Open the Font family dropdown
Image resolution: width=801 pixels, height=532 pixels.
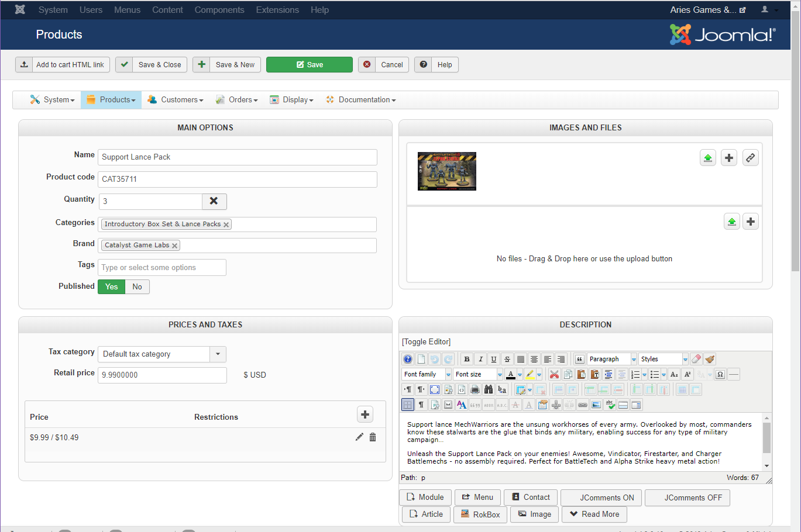tap(427, 374)
